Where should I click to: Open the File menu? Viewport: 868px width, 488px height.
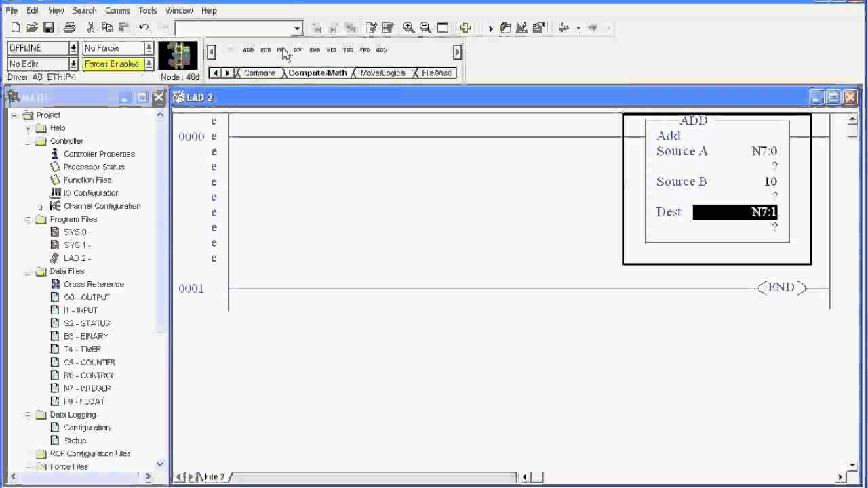tap(12, 11)
